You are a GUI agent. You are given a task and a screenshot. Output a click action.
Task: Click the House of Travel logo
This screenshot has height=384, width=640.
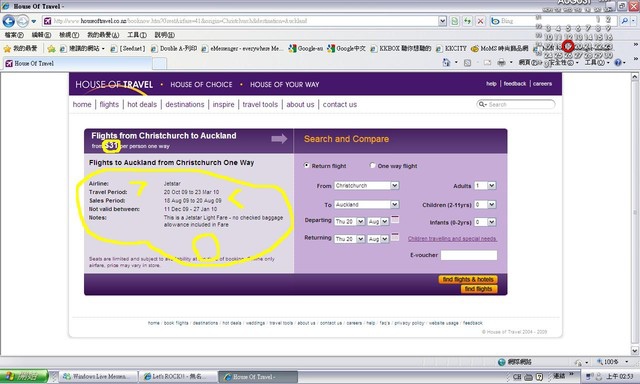114,84
